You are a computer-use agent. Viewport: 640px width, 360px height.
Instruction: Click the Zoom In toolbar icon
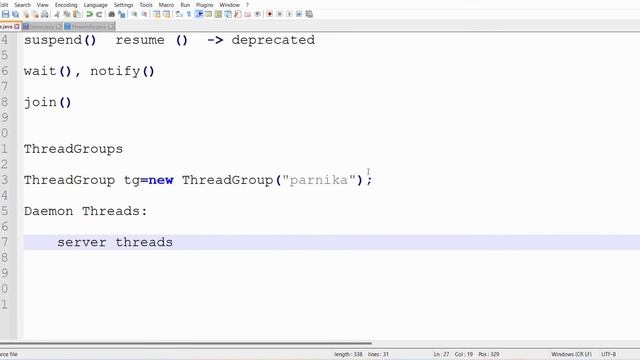[x=134, y=14]
